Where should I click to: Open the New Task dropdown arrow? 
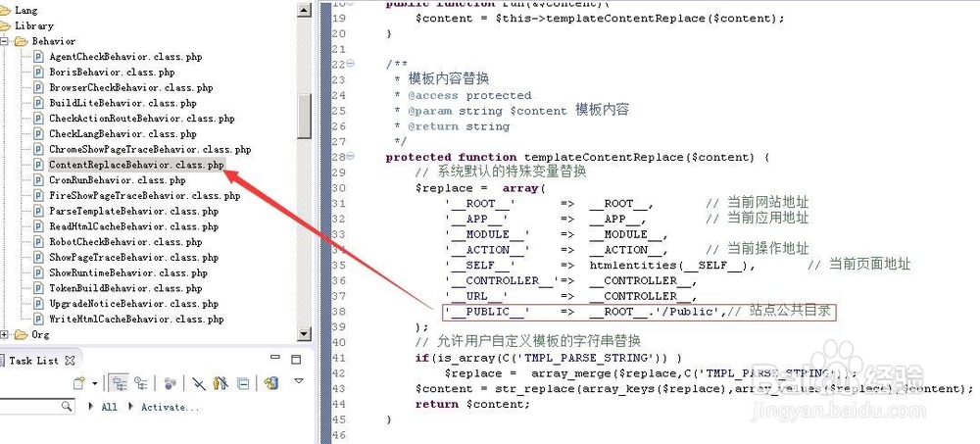tap(94, 383)
